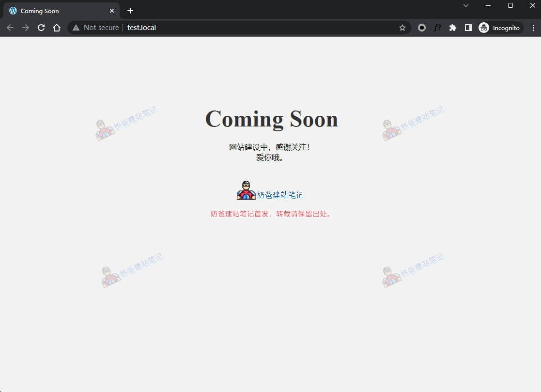Click the browser back navigation arrow

(x=10, y=28)
